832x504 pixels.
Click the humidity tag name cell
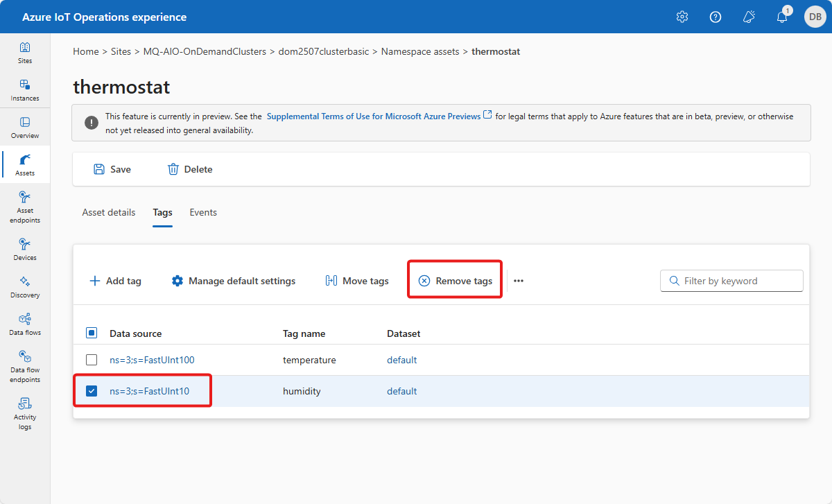pos(302,391)
